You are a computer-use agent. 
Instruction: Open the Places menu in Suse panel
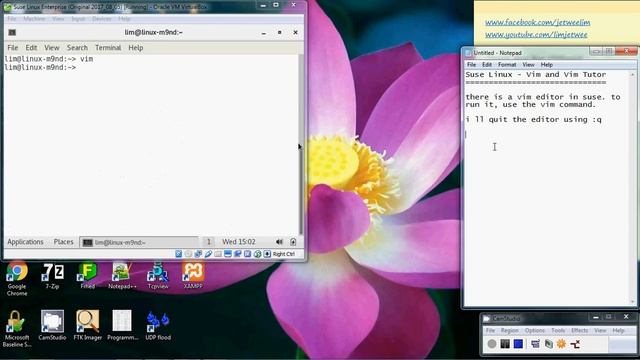tap(64, 242)
